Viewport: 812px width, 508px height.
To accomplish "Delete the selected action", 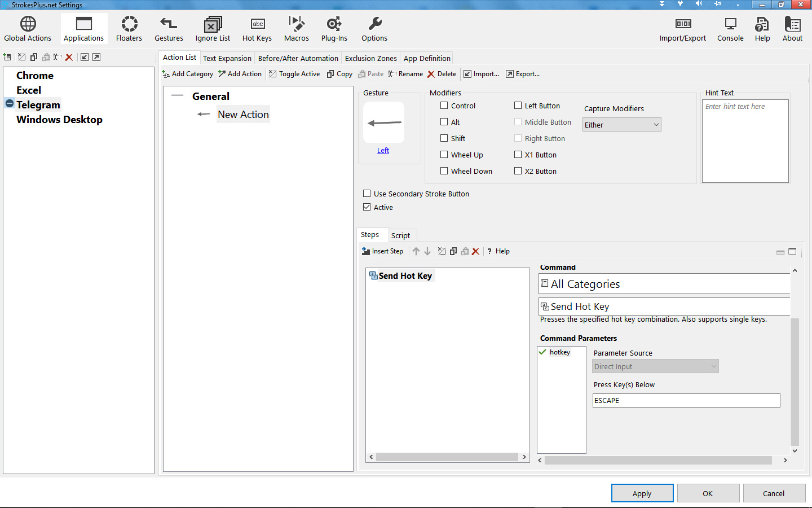I will [x=442, y=74].
